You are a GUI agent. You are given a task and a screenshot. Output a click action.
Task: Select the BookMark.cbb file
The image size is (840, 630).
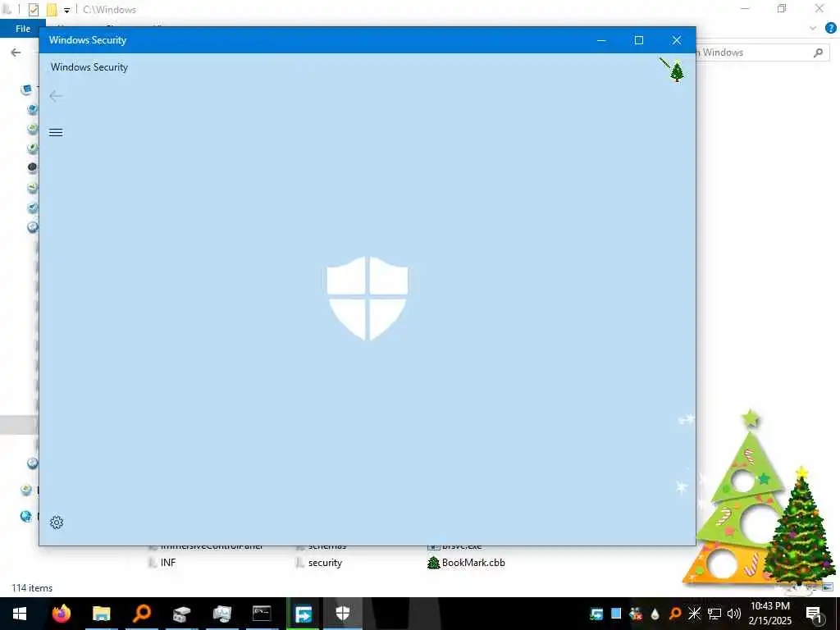[466, 563]
